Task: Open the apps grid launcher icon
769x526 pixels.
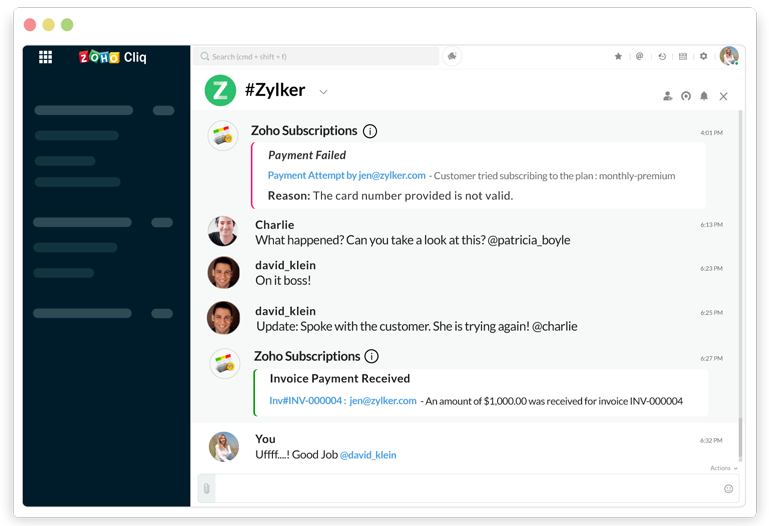Action: (46, 57)
